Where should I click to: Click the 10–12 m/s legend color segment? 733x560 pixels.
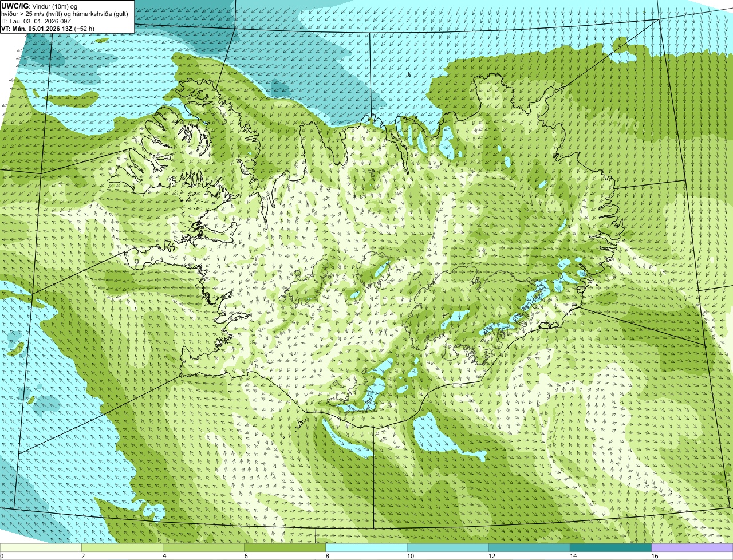coord(448,548)
